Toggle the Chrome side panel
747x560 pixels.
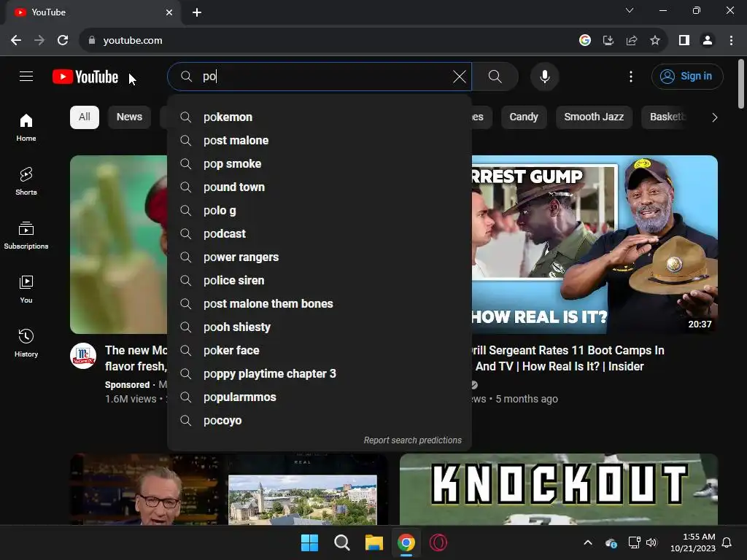(684, 41)
